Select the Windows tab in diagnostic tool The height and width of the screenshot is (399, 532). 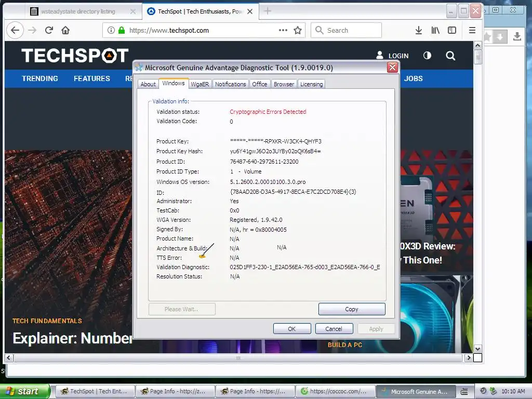point(174,83)
